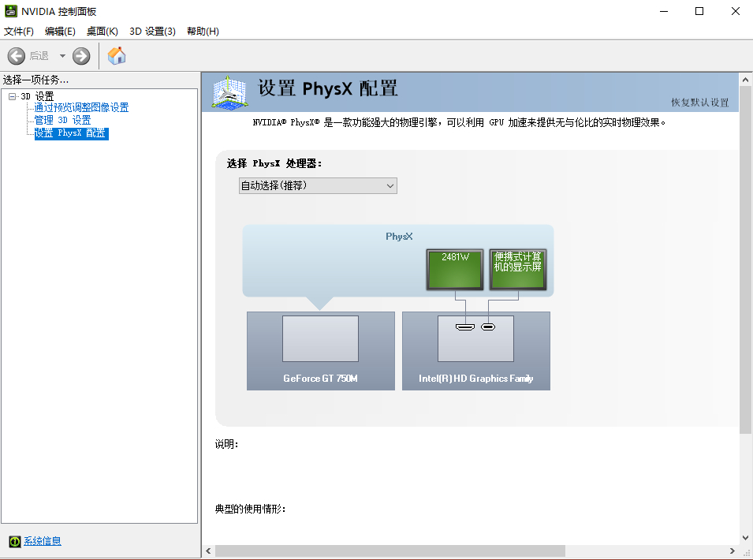
Task: Select the 3D 设置 tree root
Action: coord(38,96)
